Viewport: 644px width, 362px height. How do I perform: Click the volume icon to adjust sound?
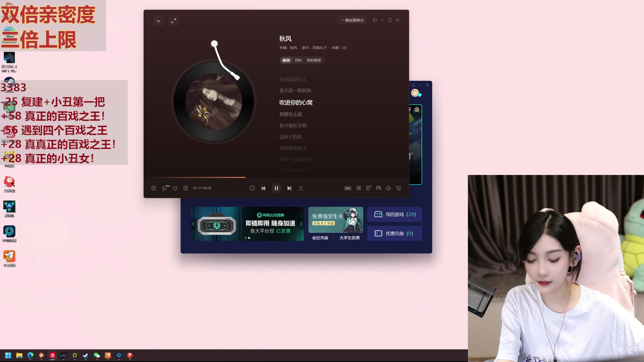(388, 188)
